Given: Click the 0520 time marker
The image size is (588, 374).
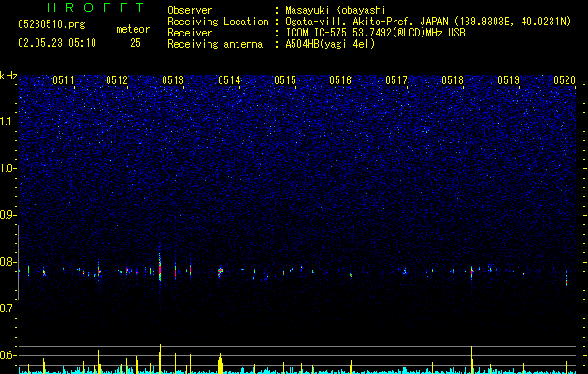Looking at the screenshot, I should coord(565,80).
